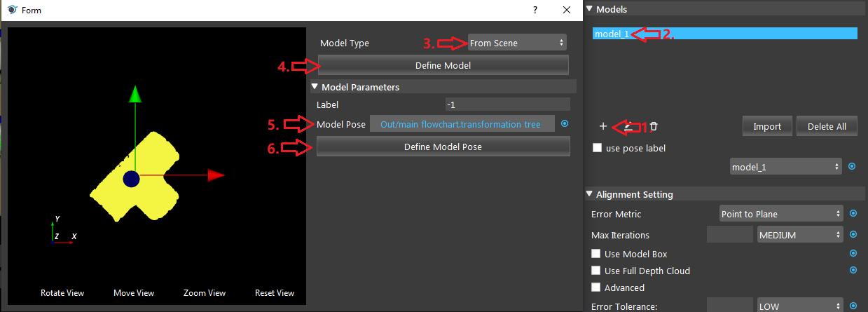Open the Max Iterations MEDIUM dropdown
The width and height of the screenshot is (868, 312).
click(800, 235)
